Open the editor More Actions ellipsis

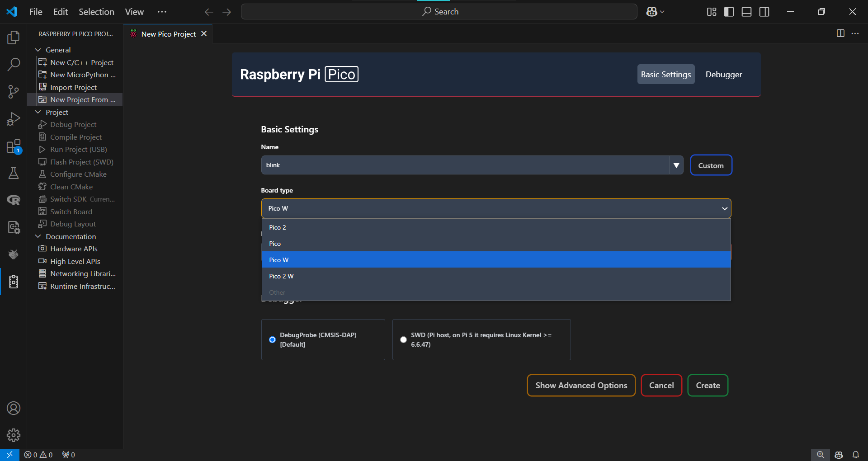(x=855, y=33)
